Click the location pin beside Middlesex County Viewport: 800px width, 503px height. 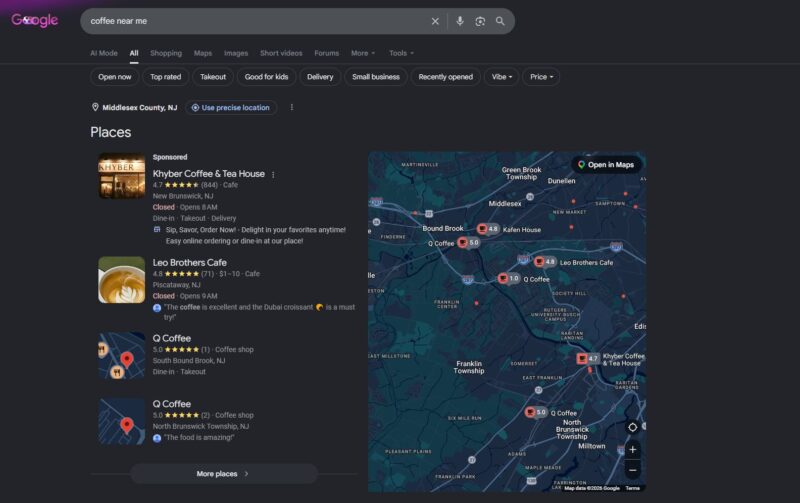coord(95,107)
